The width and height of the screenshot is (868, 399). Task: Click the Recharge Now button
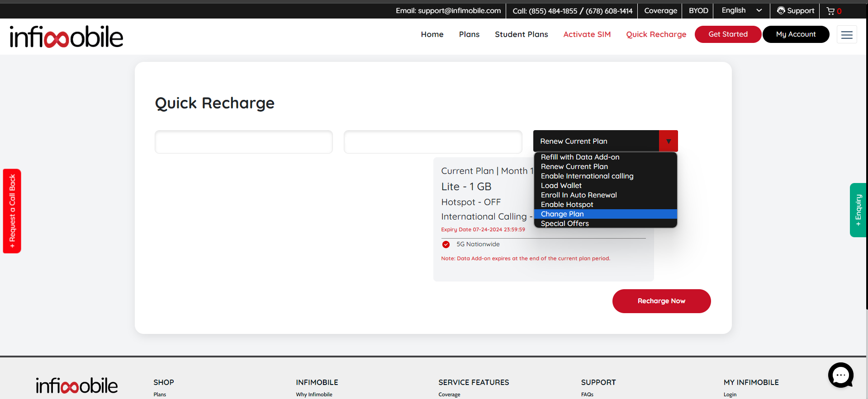[x=661, y=301]
